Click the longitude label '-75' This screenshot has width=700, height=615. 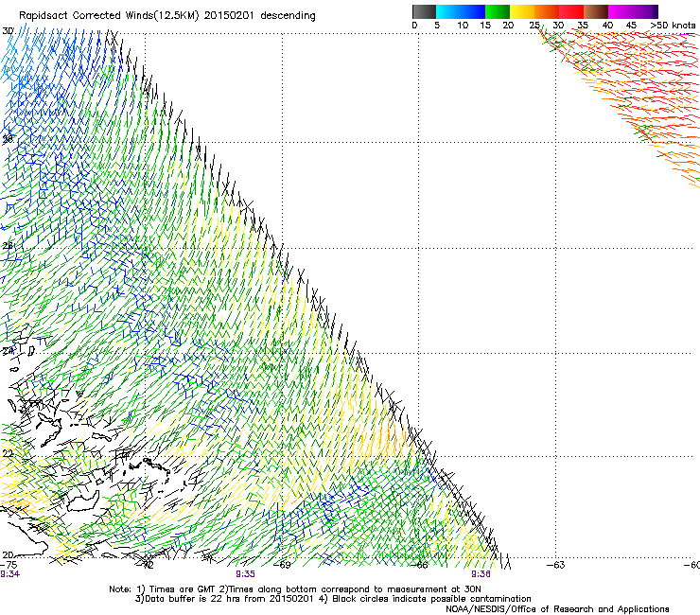coord(9,565)
